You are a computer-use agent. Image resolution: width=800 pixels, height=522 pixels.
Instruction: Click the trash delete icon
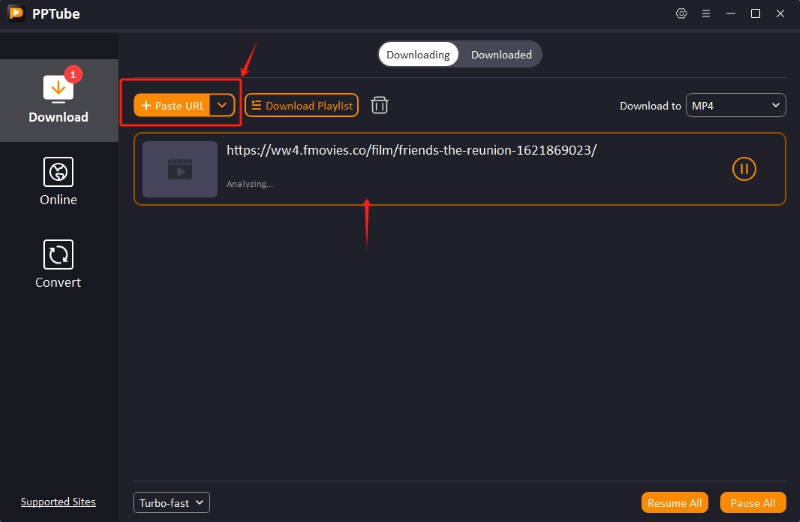click(380, 105)
